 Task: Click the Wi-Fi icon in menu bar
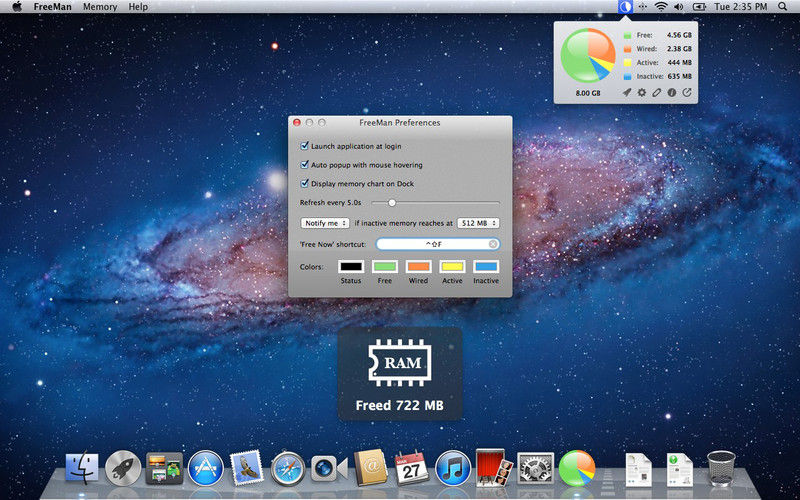tap(661, 7)
